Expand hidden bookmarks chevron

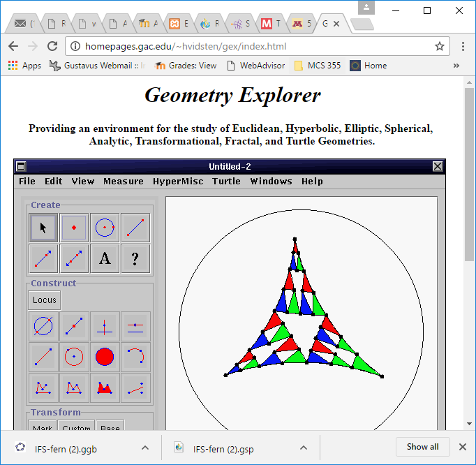click(456, 66)
